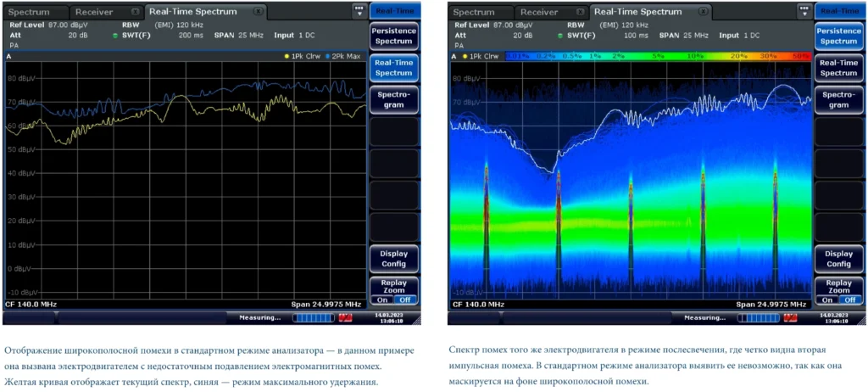Click measuring progress bar in left analyzer
Screen dimensions: 868x392
[314, 317]
